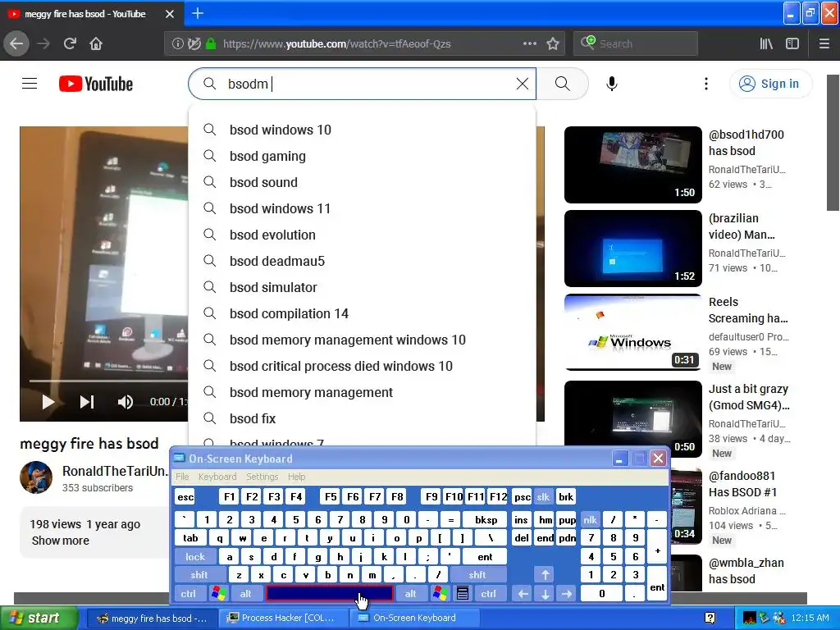Click esc key on On-Screen Keyboard
840x630 pixels.
pyautogui.click(x=185, y=496)
